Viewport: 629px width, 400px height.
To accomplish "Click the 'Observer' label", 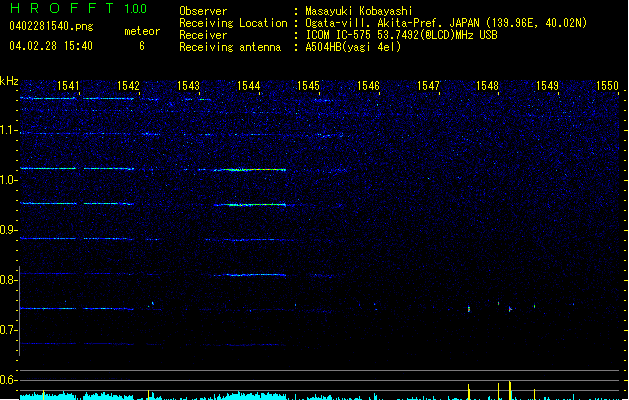I will pos(203,11).
